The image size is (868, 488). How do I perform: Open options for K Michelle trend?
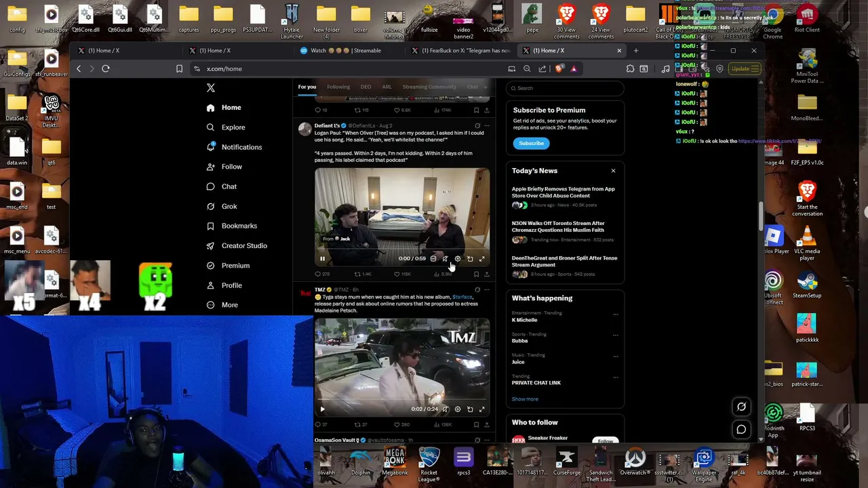616,314
